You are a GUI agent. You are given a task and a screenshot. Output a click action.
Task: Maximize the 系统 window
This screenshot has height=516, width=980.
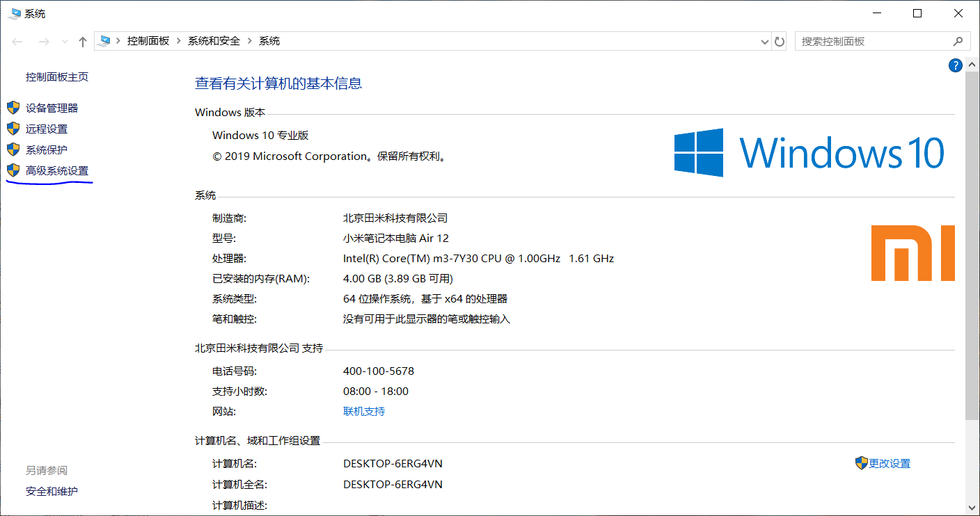(x=917, y=13)
